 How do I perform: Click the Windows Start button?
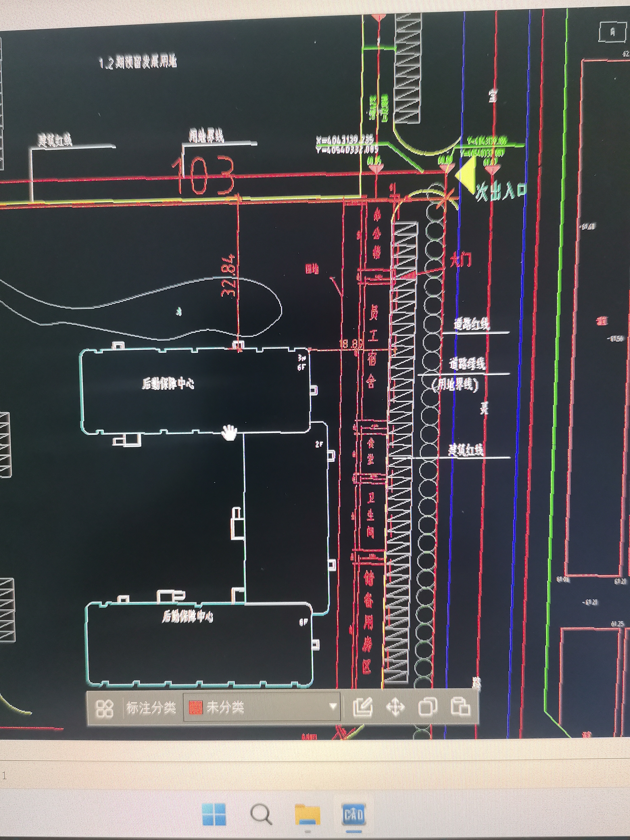[214, 814]
